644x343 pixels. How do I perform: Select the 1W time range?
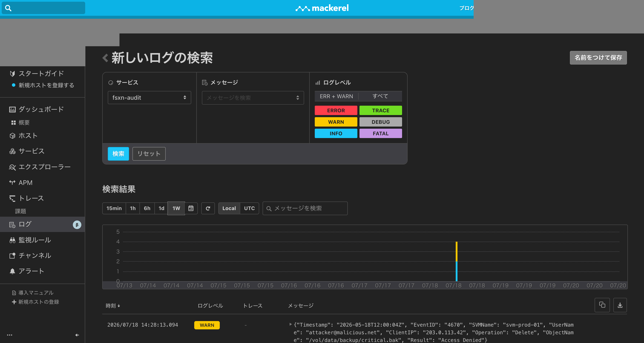[176, 208]
